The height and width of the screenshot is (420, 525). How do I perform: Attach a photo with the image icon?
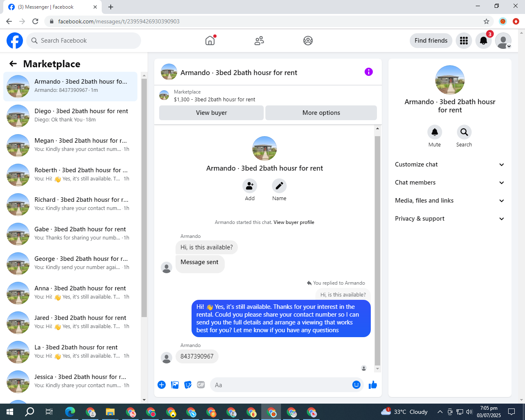[175, 385]
